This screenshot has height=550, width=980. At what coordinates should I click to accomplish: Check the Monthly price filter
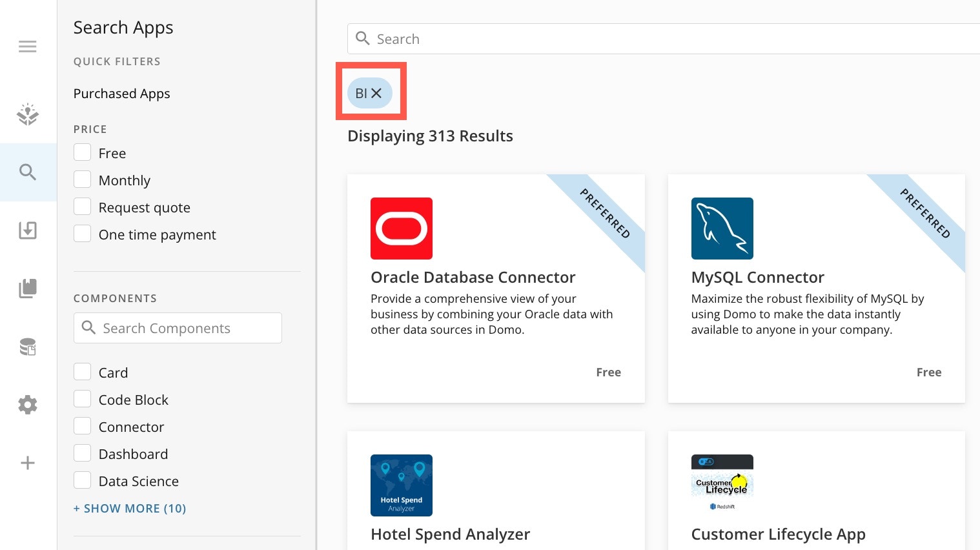[82, 179]
